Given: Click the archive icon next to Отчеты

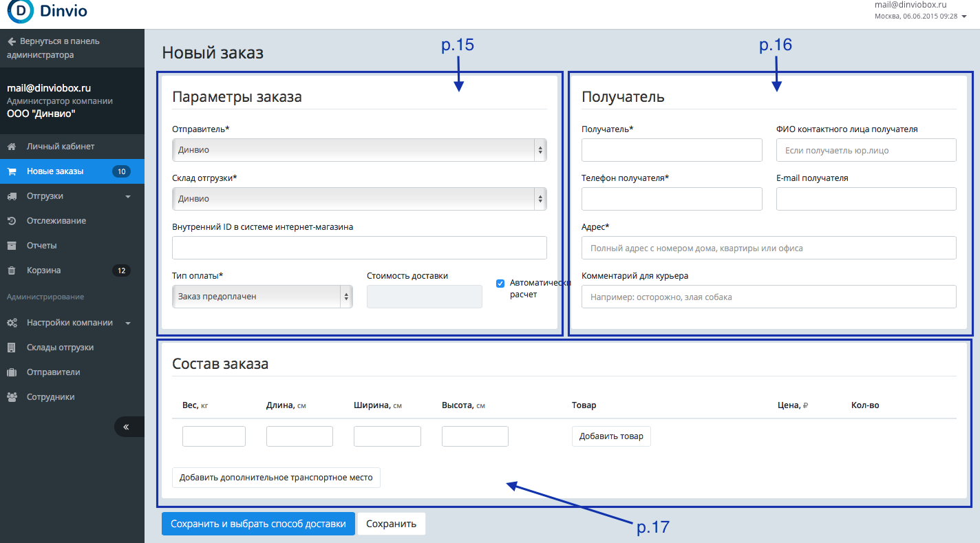Looking at the screenshot, I should tap(12, 246).
